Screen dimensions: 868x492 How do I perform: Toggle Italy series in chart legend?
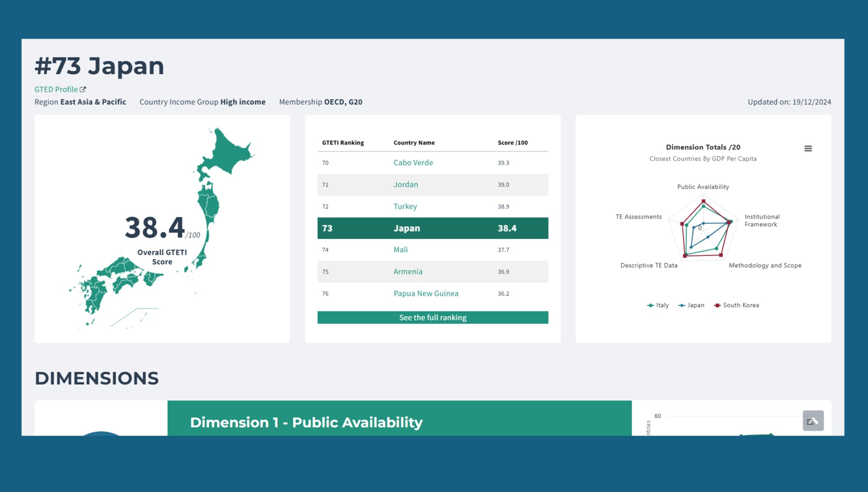pyautogui.click(x=662, y=305)
